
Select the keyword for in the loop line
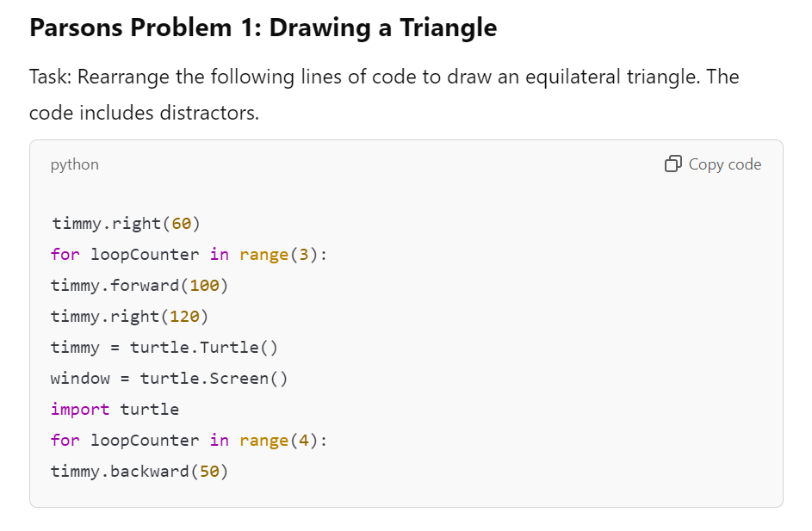click(65, 254)
